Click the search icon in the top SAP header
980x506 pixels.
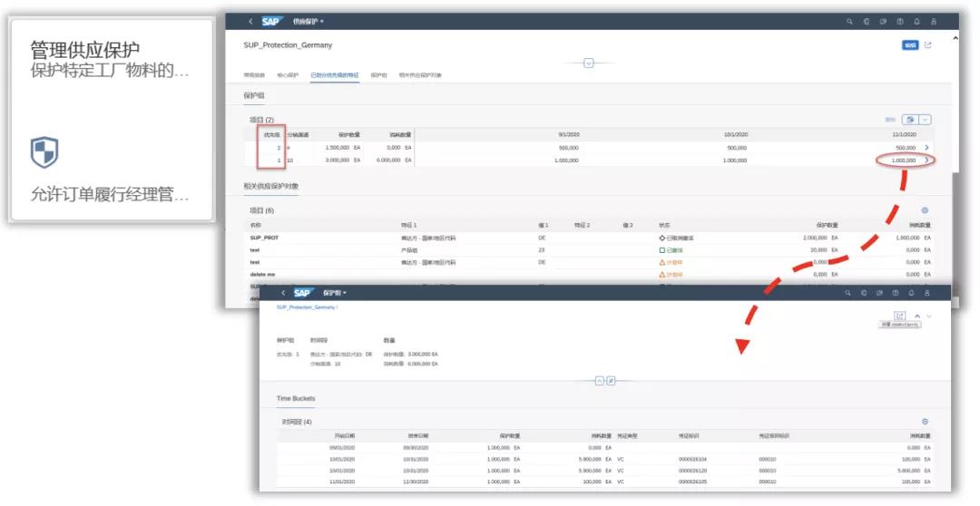pos(849,21)
